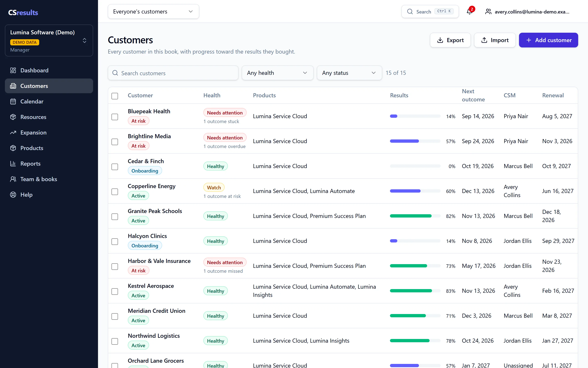Click Halcyon Clinics results progress bar

tap(415, 241)
